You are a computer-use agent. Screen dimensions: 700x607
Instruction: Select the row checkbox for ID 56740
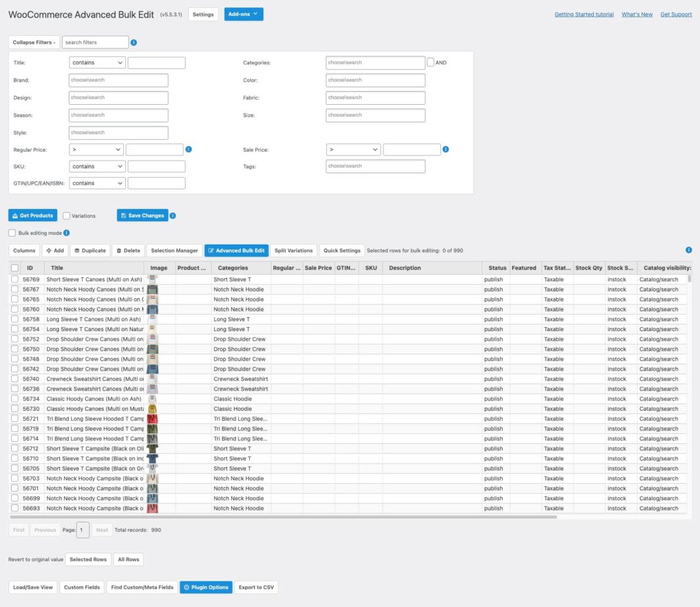click(x=14, y=379)
